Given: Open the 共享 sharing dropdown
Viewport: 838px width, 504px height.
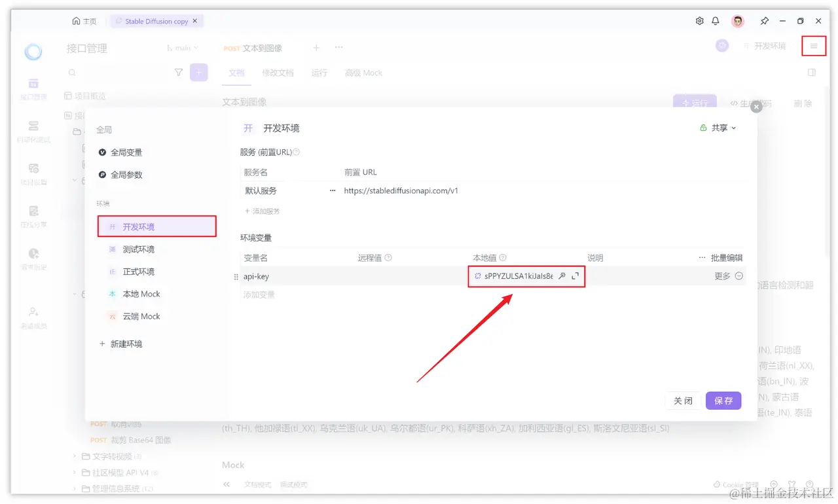Looking at the screenshot, I should (x=717, y=128).
